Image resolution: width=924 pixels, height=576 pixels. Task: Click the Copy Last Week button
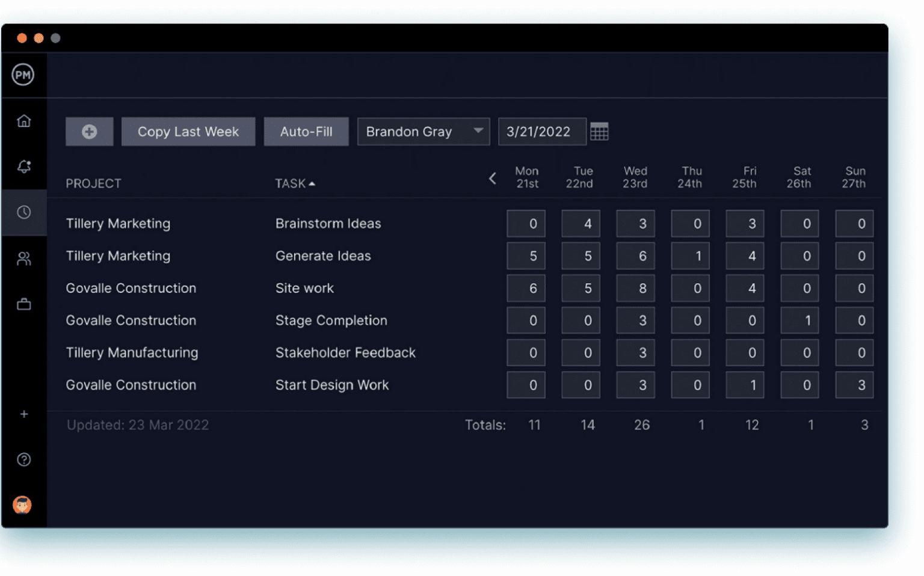tap(188, 132)
